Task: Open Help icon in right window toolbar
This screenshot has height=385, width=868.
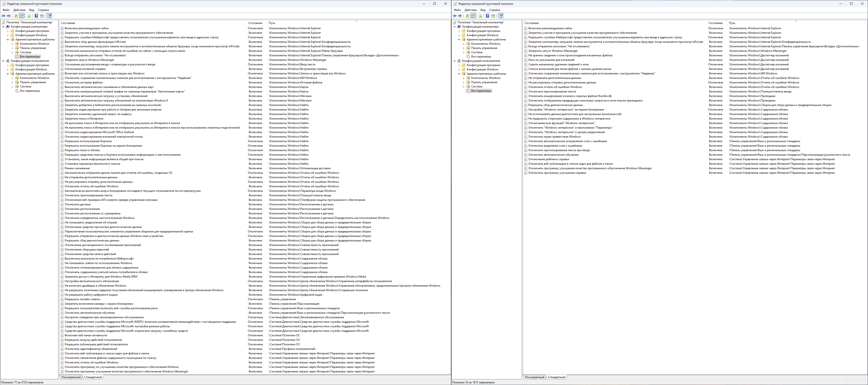Action: pos(488,16)
